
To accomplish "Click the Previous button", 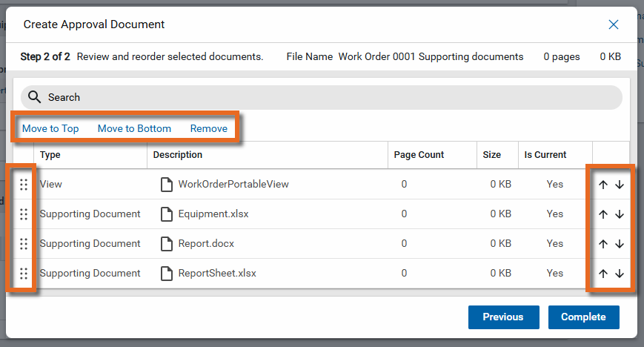I will tap(503, 317).
